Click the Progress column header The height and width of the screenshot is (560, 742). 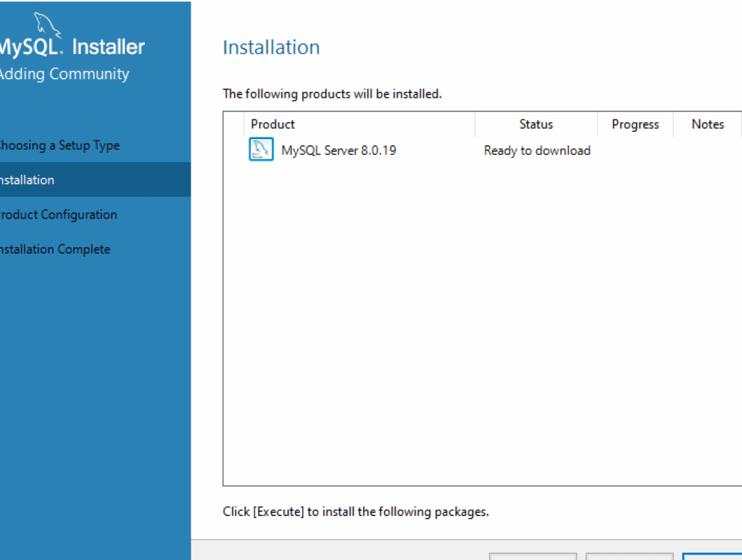(x=635, y=125)
